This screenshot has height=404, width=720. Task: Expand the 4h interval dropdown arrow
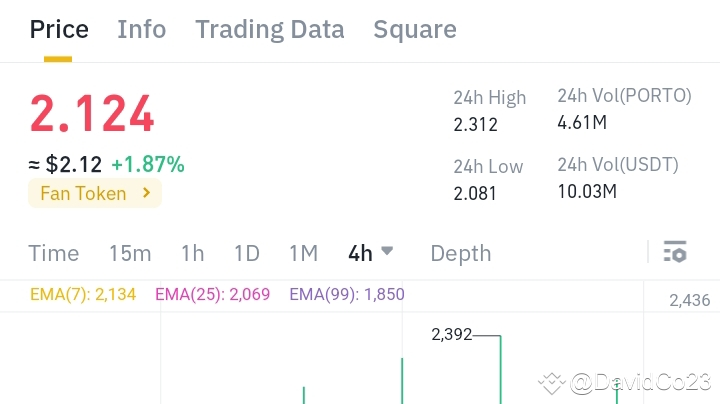(387, 251)
